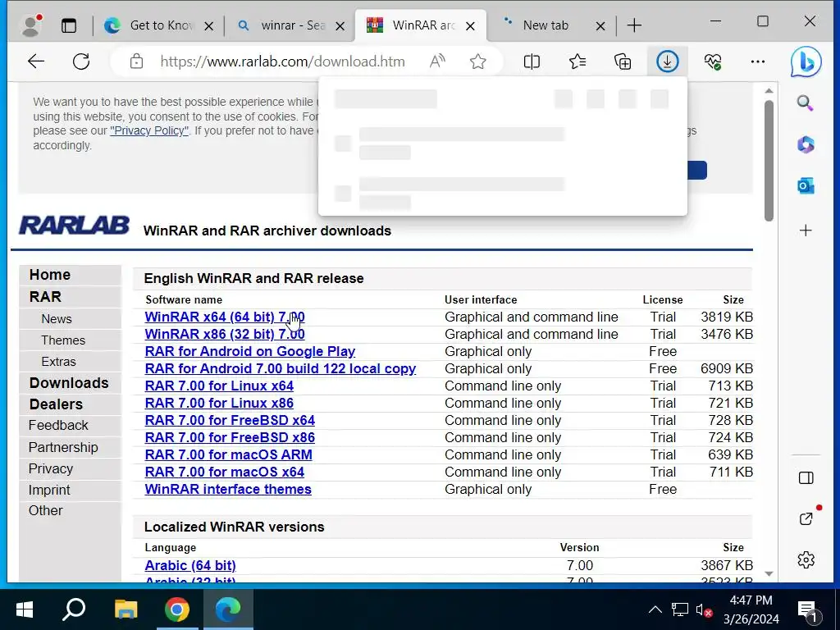This screenshot has height=630, width=840.
Task: Go to Home in the site menu
Action: [x=50, y=275]
